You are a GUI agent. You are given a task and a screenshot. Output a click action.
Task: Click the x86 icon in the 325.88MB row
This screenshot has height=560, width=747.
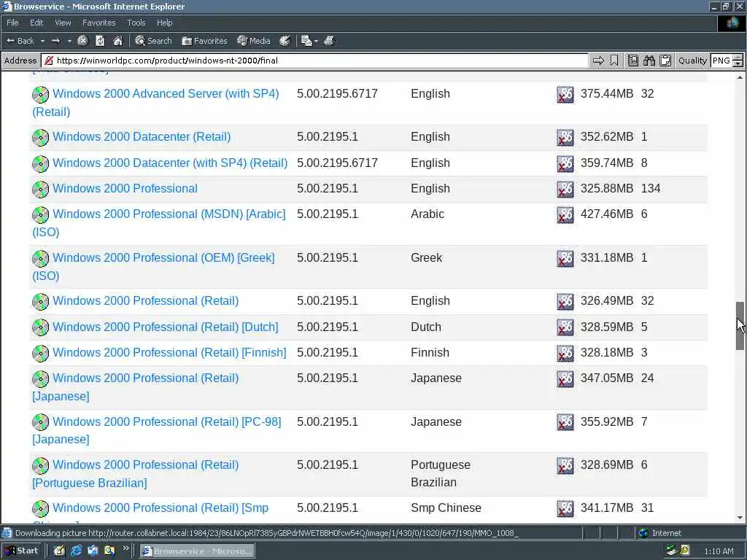tap(565, 189)
